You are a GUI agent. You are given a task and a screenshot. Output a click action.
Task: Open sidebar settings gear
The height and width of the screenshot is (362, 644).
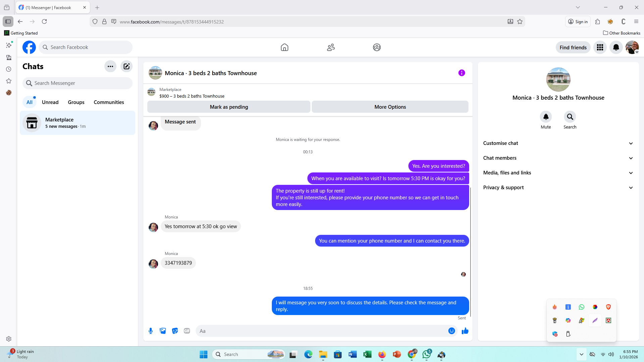pos(9,339)
